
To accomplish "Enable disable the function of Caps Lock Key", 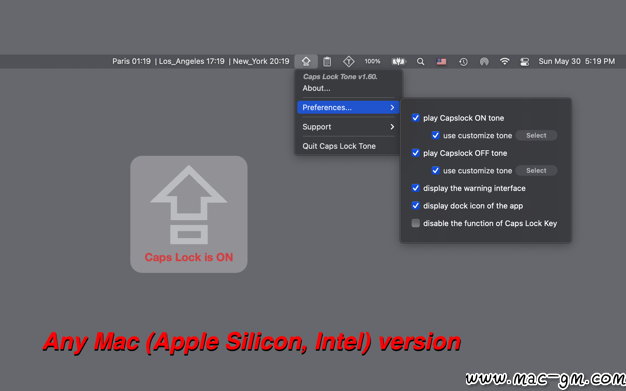I will 416,223.
